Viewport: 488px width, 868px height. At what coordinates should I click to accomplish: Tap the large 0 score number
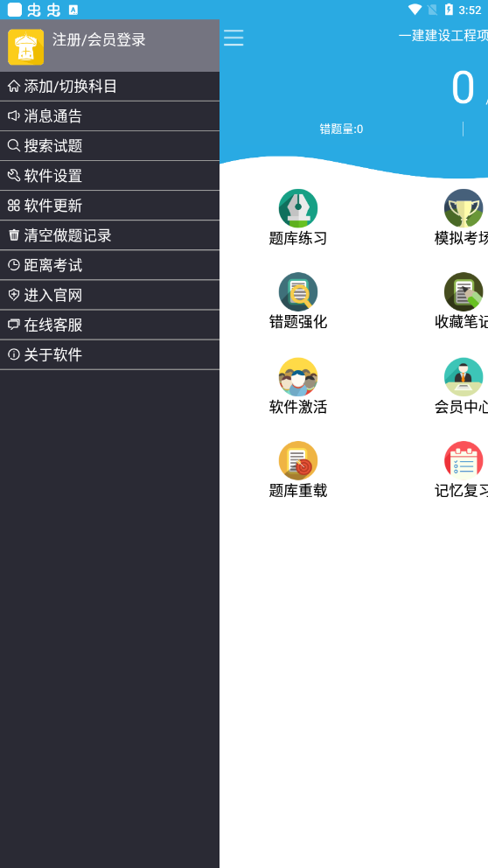click(x=464, y=87)
